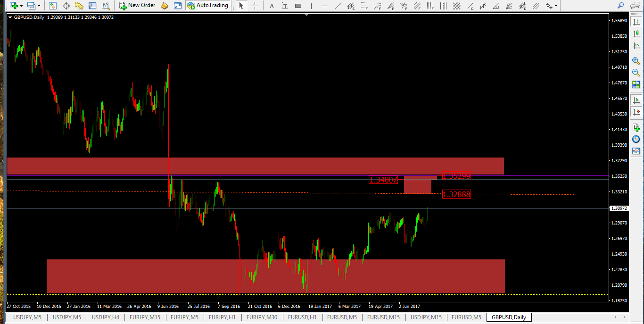This screenshot has width=644, height=324.
Task: Switch to EURJPY,M15 chart tab
Action: tap(145, 317)
